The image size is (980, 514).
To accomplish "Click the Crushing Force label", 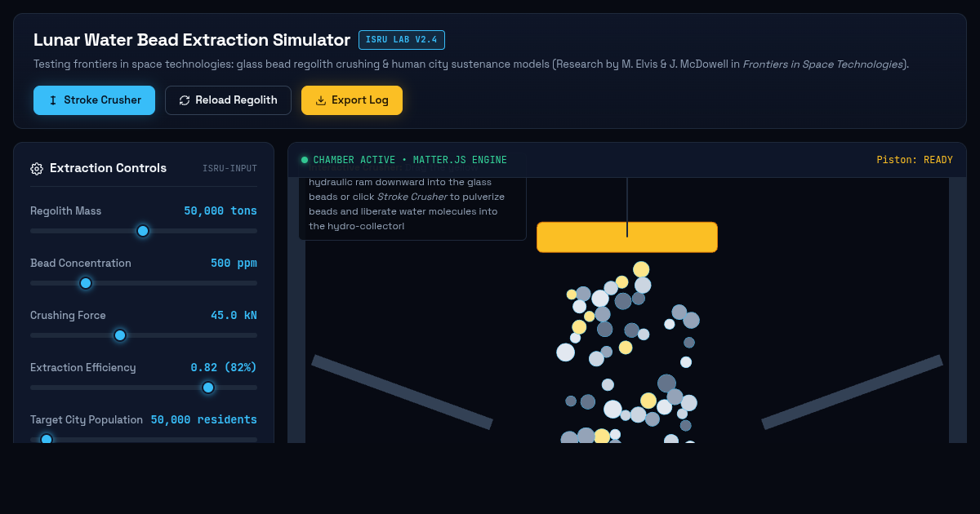I will click(x=68, y=315).
